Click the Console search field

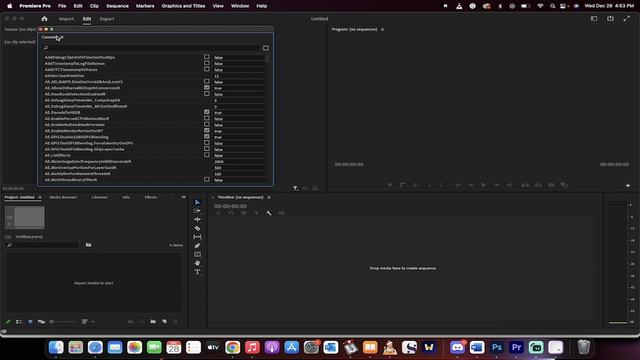[x=151, y=48]
